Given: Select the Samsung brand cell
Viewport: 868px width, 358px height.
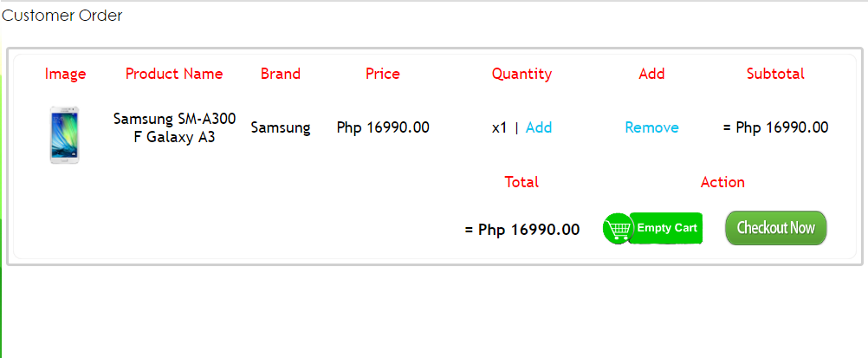Looking at the screenshot, I should (281, 128).
